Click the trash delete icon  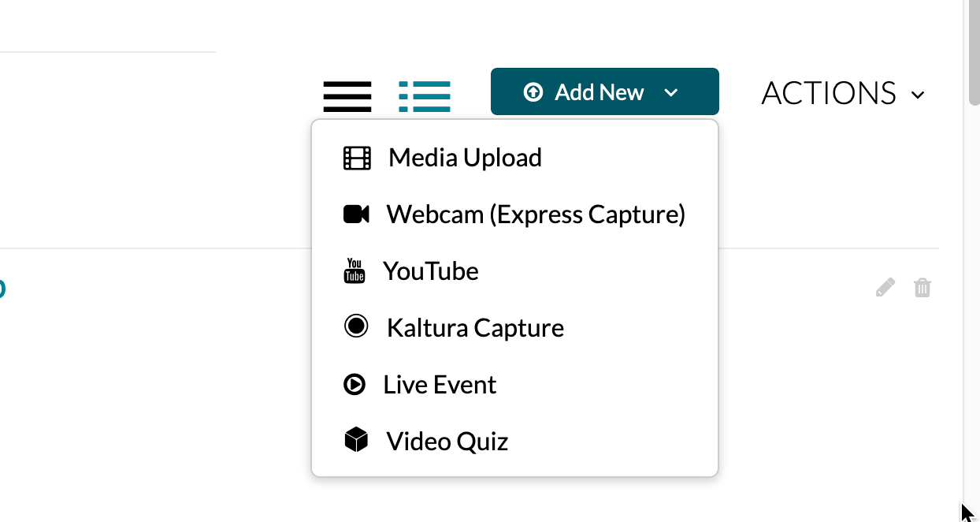coord(922,288)
